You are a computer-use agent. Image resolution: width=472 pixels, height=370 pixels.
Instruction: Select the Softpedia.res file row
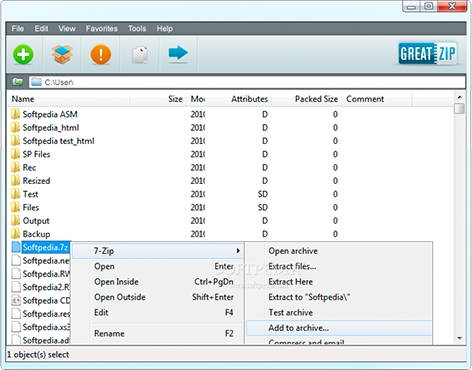coord(41,314)
